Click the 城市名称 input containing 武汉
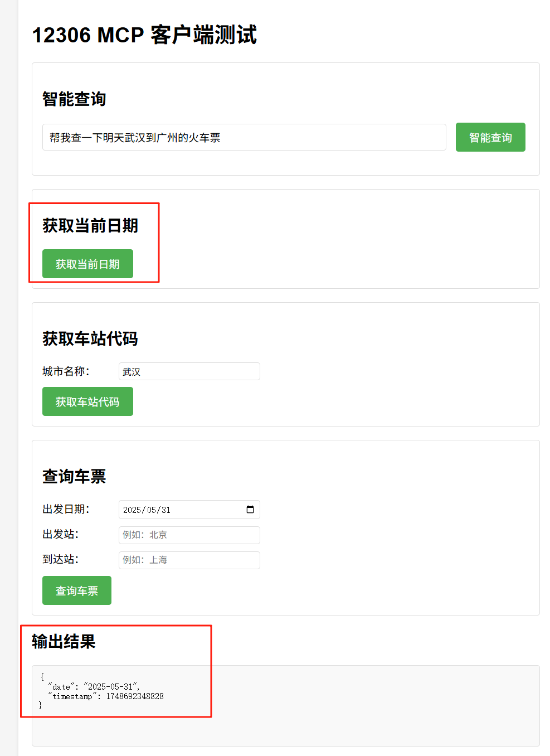The width and height of the screenshot is (550, 756). tap(189, 371)
